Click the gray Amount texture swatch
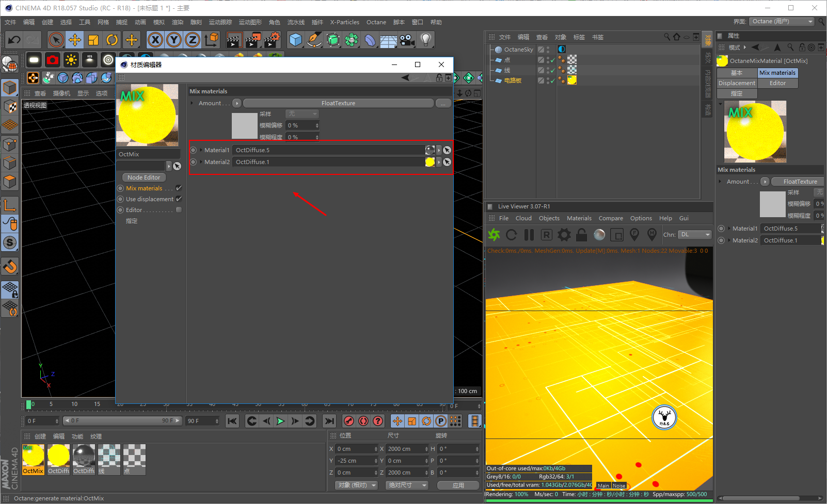Viewport: 827px width, 504px height. (245, 126)
